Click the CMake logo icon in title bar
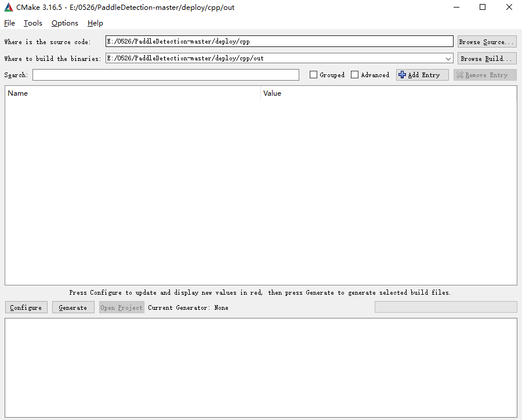522x420 pixels. (8, 8)
